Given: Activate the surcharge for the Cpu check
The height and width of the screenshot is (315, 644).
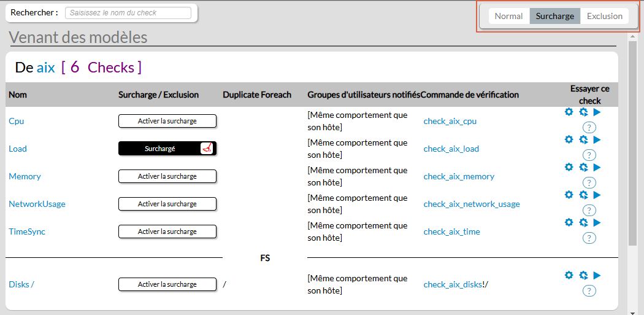Looking at the screenshot, I should [167, 121].
